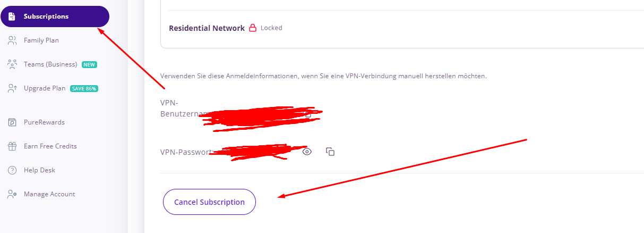Viewport: 644px width, 233px height.
Task: Show VPN password using the eye icon
Action: coord(307,152)
